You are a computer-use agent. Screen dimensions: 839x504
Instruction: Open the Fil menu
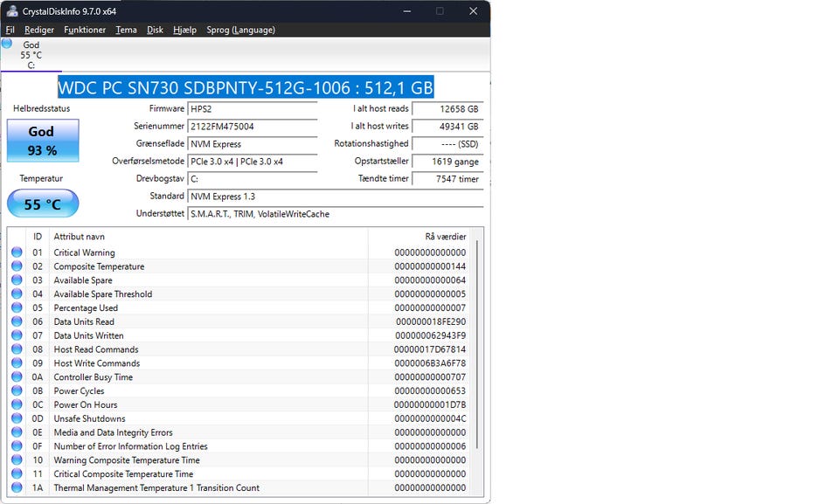point(10,30)
